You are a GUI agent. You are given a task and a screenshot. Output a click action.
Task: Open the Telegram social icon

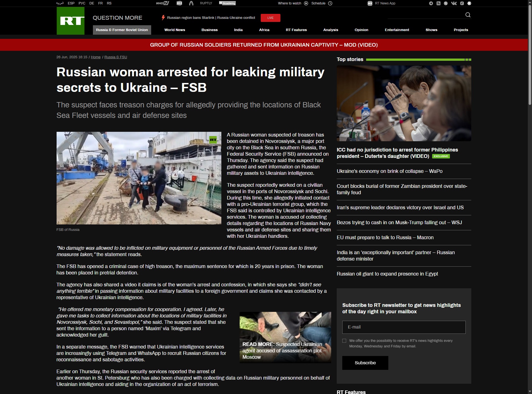pos(431,3)
